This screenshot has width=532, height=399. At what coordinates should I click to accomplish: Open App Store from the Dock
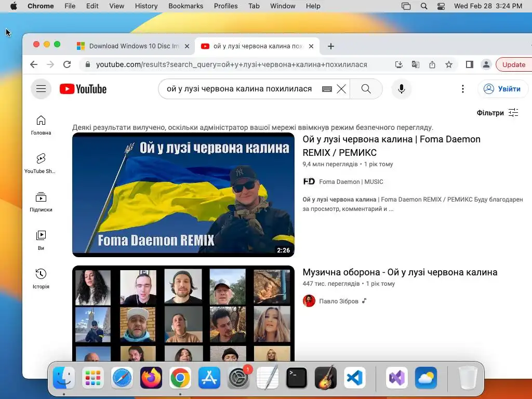(x=209, y=378)
